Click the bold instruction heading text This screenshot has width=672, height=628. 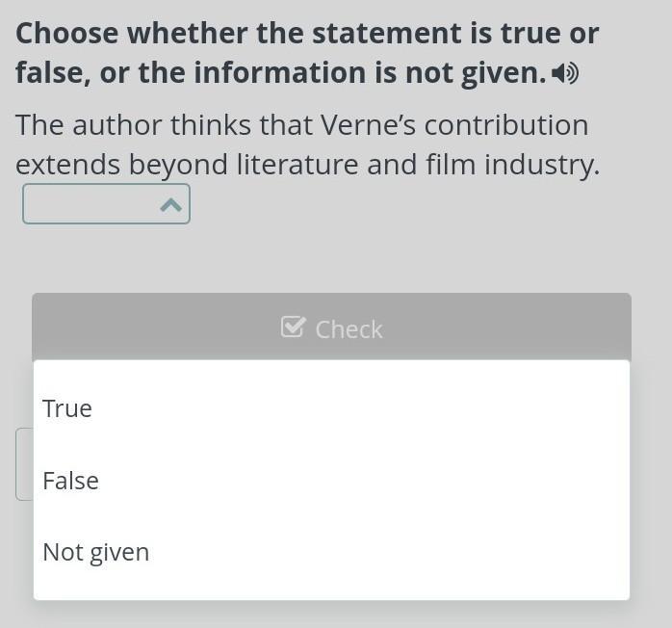pos(306,53)
